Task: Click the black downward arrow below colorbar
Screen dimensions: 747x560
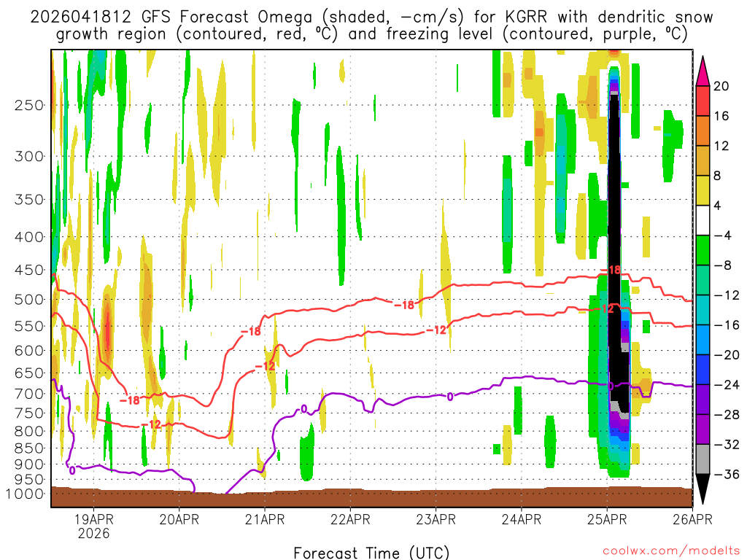Action: point(703,489)
